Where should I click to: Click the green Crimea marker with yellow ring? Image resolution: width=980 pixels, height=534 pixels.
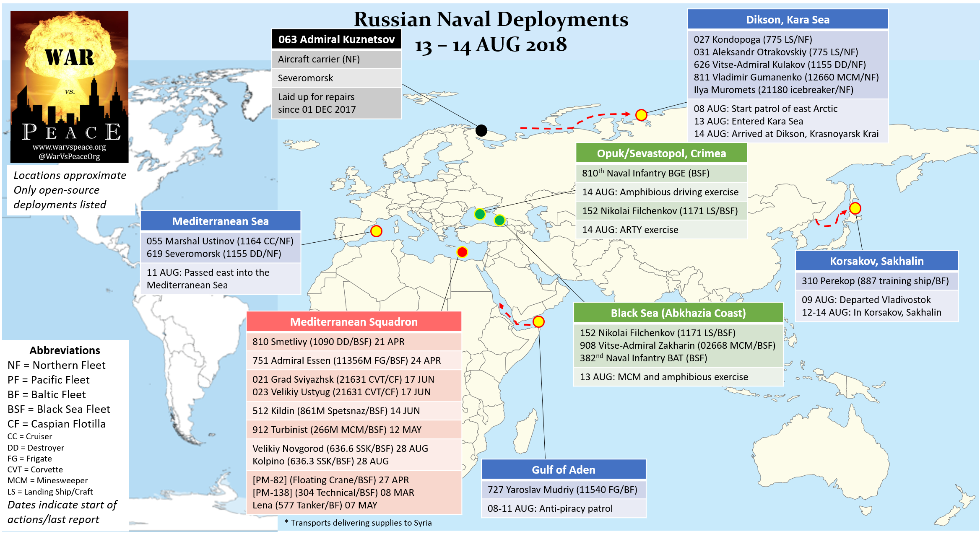480,214
